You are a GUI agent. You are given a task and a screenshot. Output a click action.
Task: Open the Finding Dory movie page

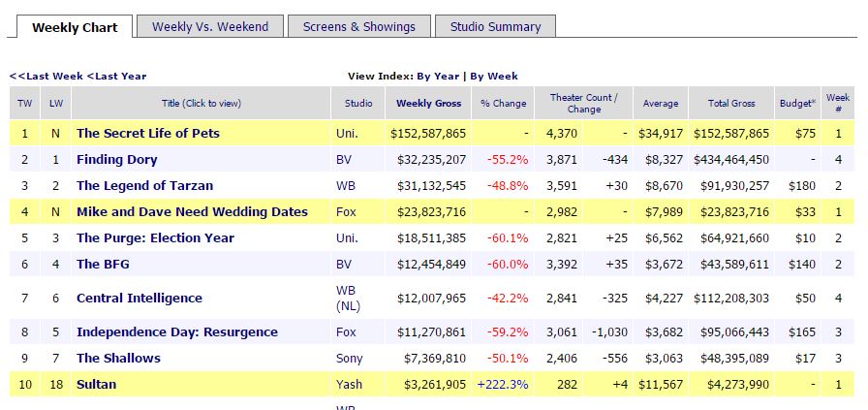(x=116, y=159)
